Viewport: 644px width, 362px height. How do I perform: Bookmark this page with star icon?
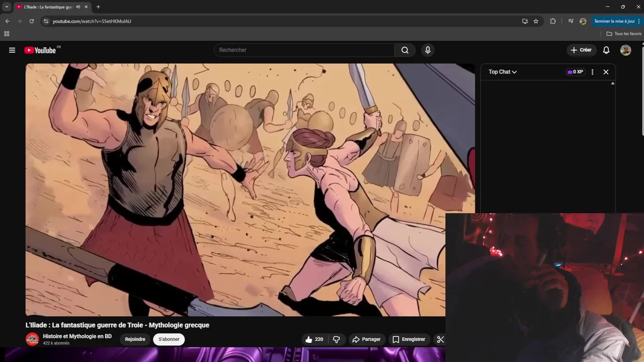click(x=536, y=21)
